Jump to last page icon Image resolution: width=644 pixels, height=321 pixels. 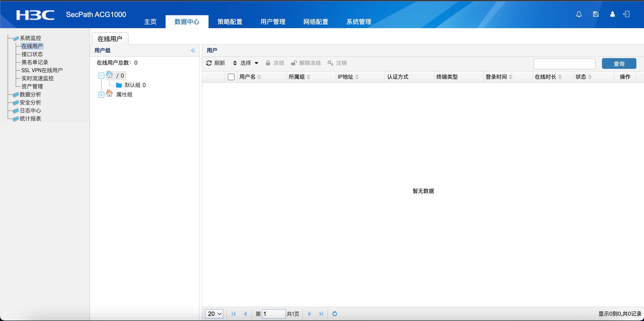[321, 314]
